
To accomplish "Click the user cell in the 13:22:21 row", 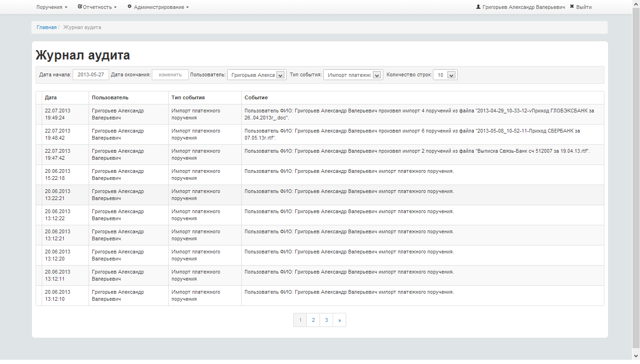I will 128,195.
